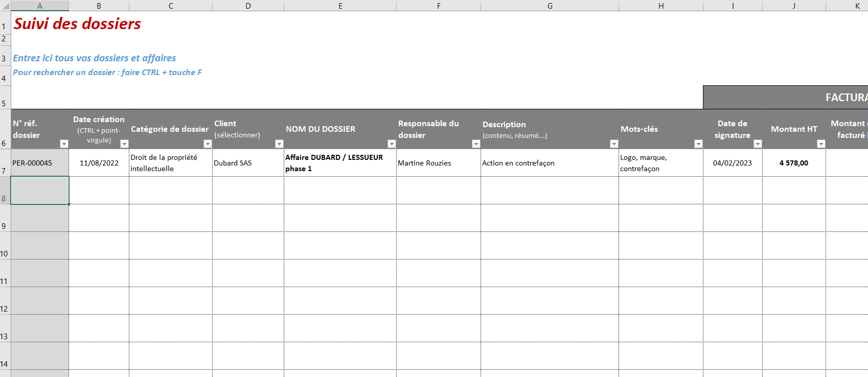Select column G header

pos(550,6)
